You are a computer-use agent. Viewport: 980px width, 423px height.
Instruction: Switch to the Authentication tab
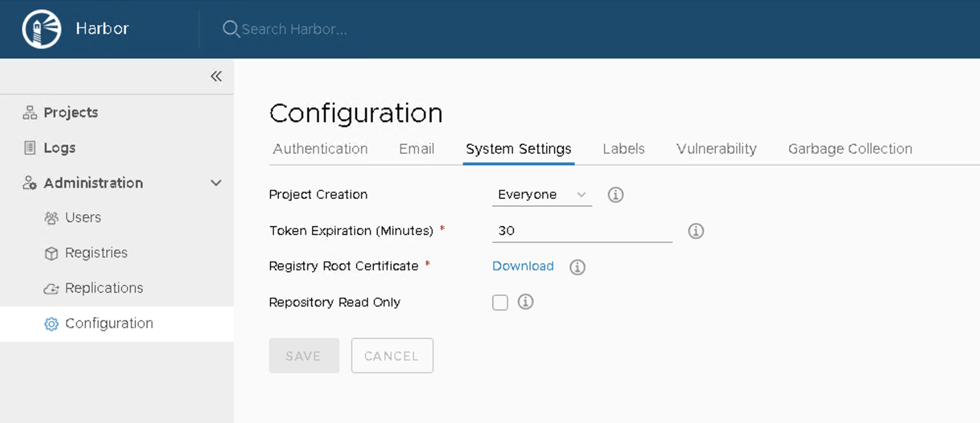[x=320, y=149]
